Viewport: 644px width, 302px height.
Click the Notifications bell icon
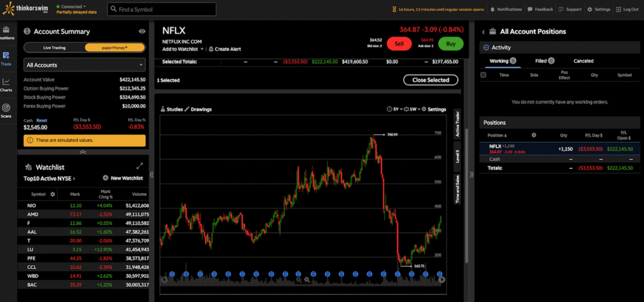point(492,9)
